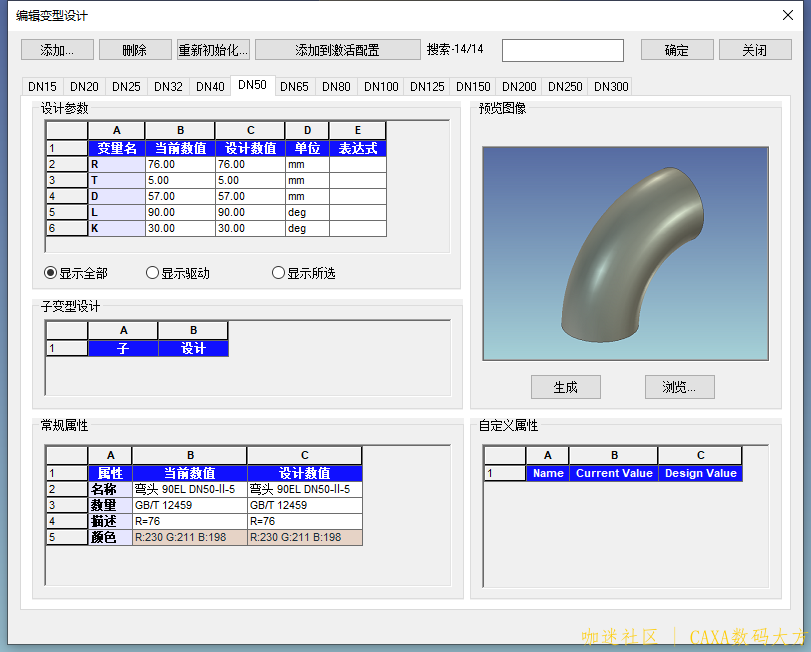This screenshot has width=811, height=652.
Task: Switch to the DN80 tab
Action: click(336, 86)
